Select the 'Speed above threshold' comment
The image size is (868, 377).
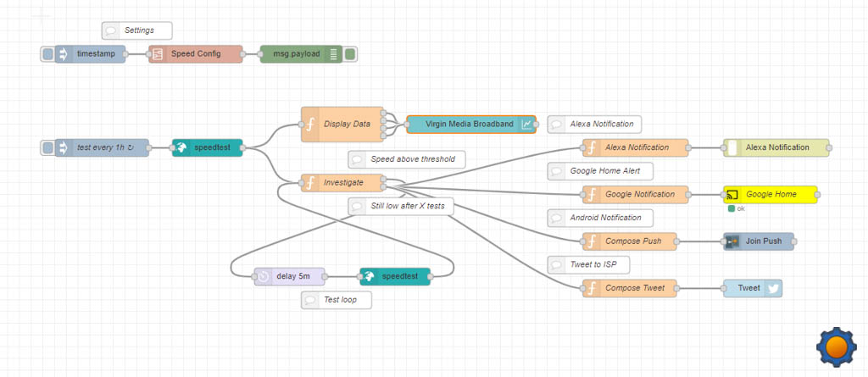coord(407,159)
